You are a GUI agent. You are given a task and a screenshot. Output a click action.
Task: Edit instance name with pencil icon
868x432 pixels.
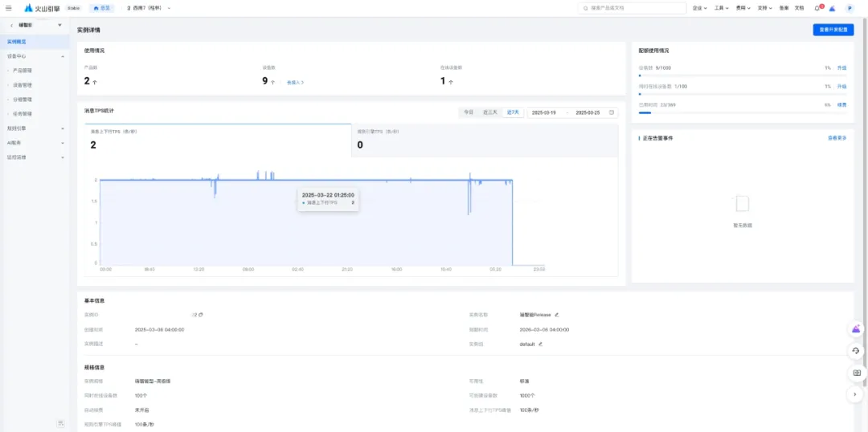pyautogui.click(x=556, y=315)
